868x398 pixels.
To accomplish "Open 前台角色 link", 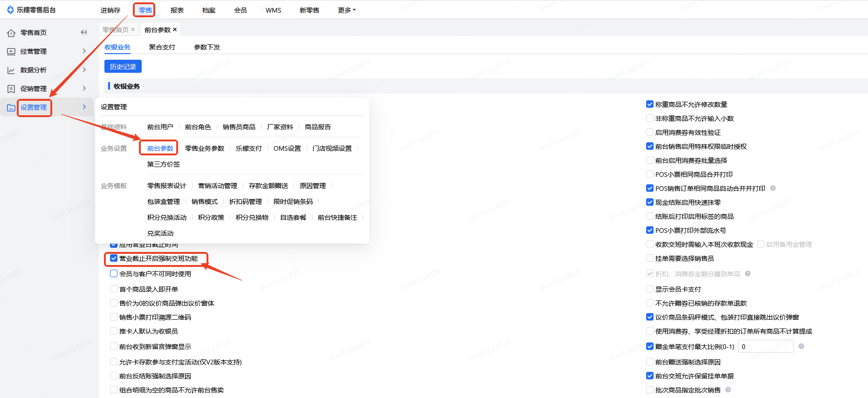I will point(198,127).
